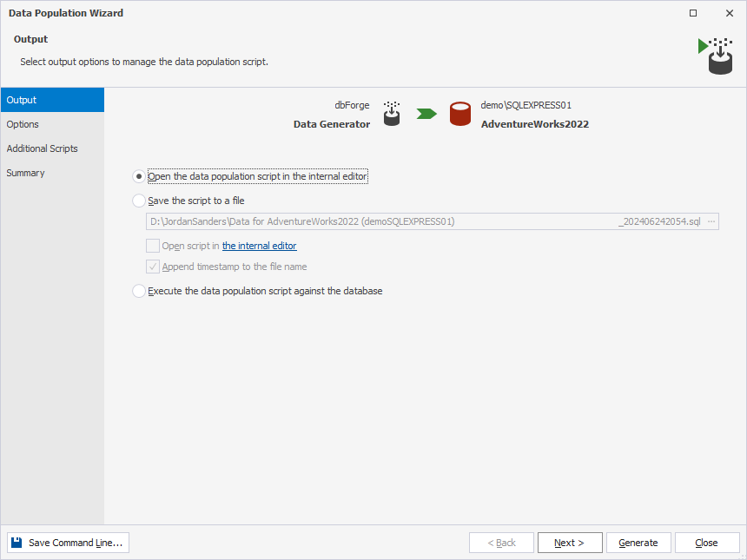Click the green arrow between source and target

pos(426,114)
